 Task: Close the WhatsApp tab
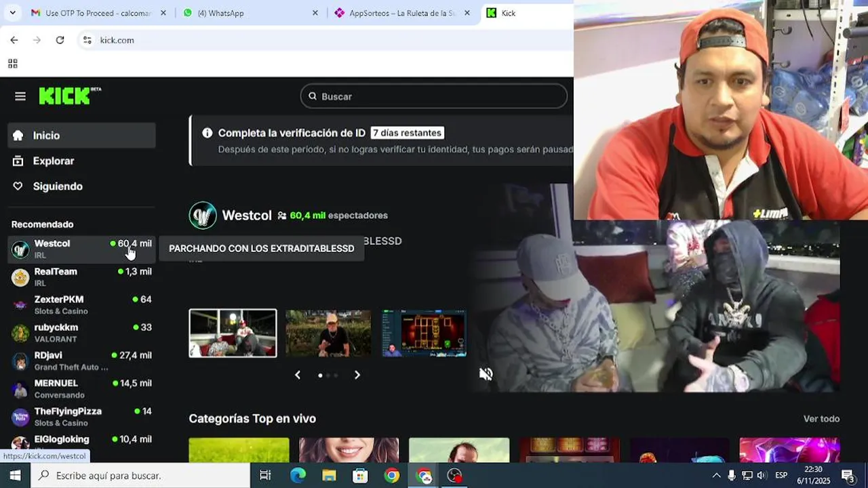(x=315, y=13)
